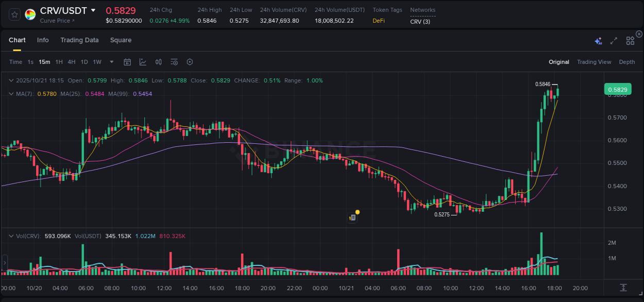Select the 1H timeframe

click(x=59, y=62)
